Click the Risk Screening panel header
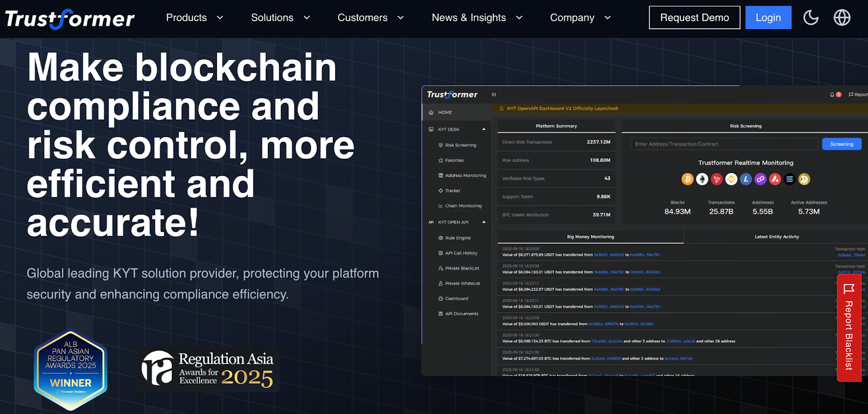The image size is (868, 414). (x=745, y=126)
